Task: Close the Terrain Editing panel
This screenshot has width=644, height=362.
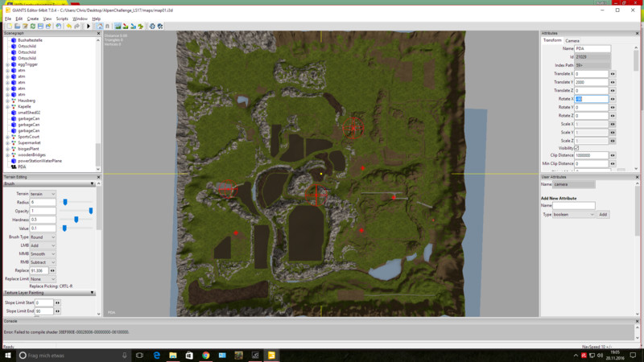Action: (x=98, y=177)
